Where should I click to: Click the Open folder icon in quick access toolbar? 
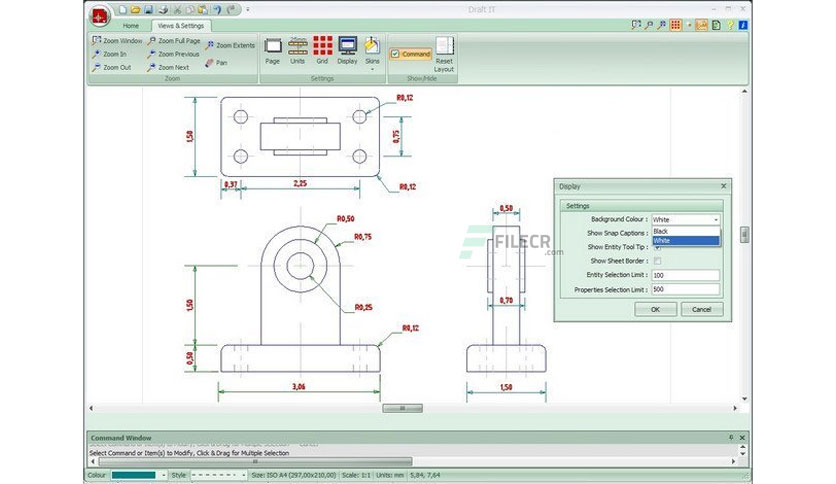coord(135,10)
